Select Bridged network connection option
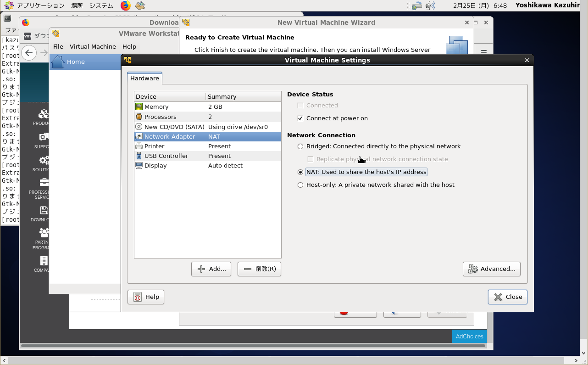Screen dimensions: 588x365 (x=300, y=146)
